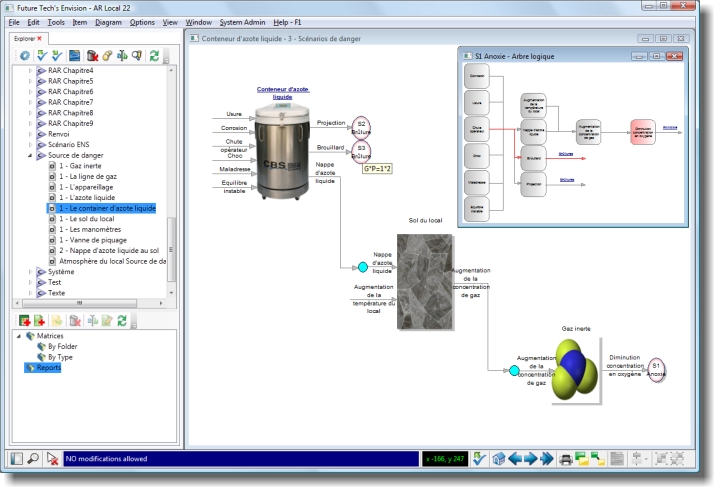Select By Folder under Matrices
The image size is (714, 487).
point(62,347)
